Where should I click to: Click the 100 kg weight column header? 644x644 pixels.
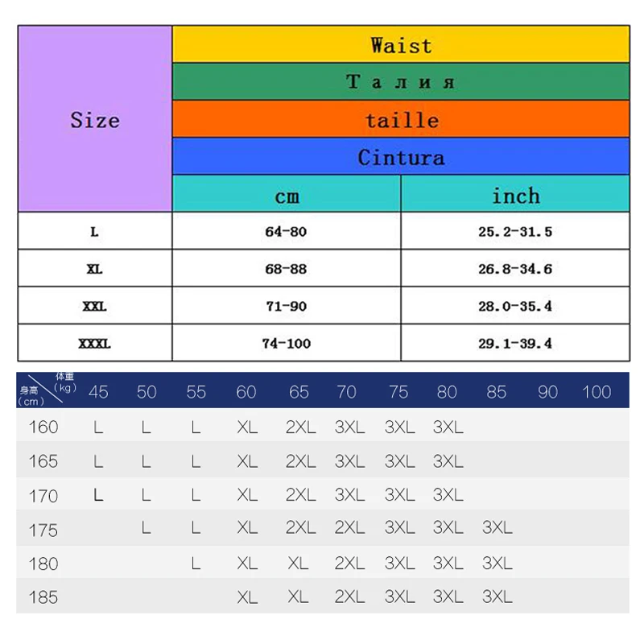[597, 392]
